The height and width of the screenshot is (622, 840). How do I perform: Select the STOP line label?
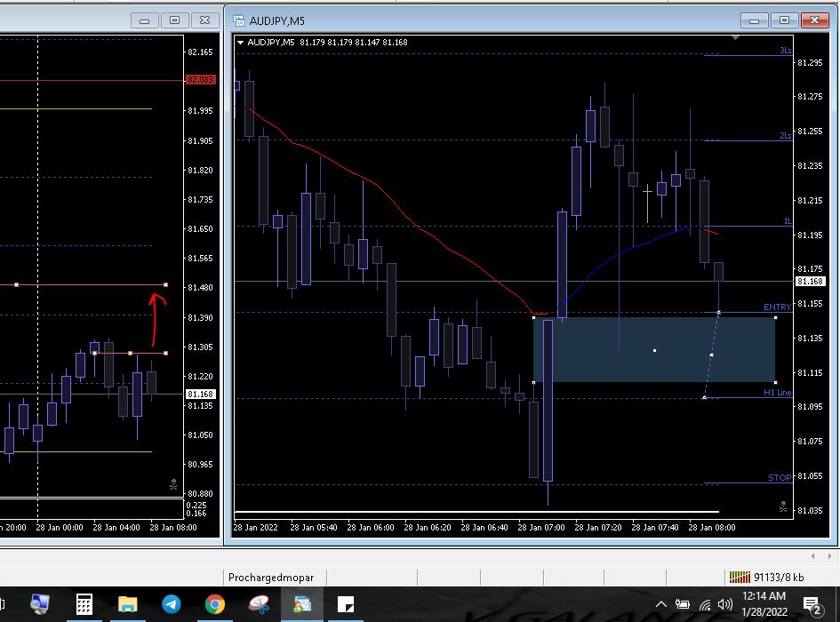(x=780, y=477)
